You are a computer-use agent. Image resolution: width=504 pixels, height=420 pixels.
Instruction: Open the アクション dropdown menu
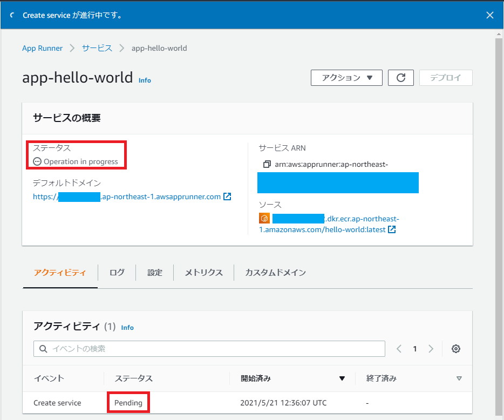tap(346, 78)
